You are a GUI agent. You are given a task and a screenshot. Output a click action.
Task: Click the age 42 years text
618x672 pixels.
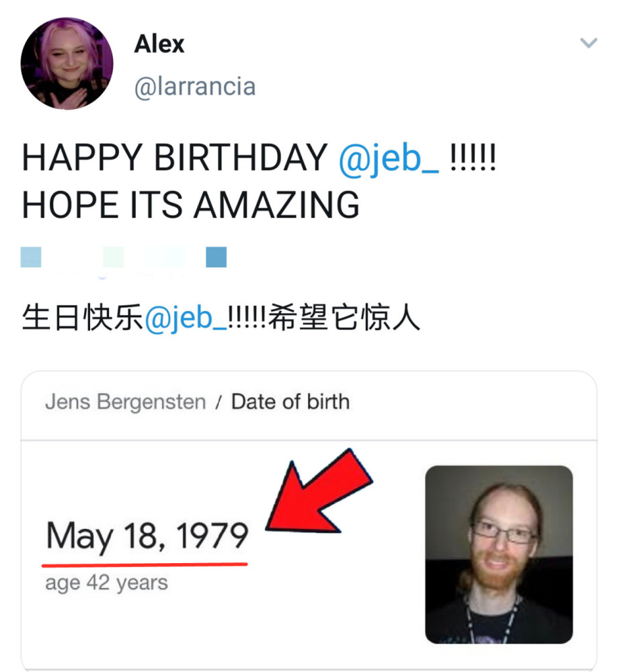pyautogui.click(x=106, y=583)
